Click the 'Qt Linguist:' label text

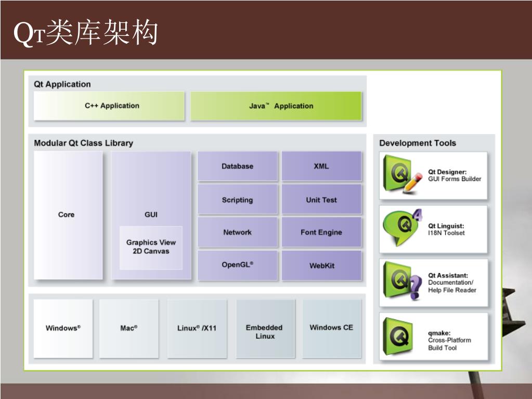(446, 226)
